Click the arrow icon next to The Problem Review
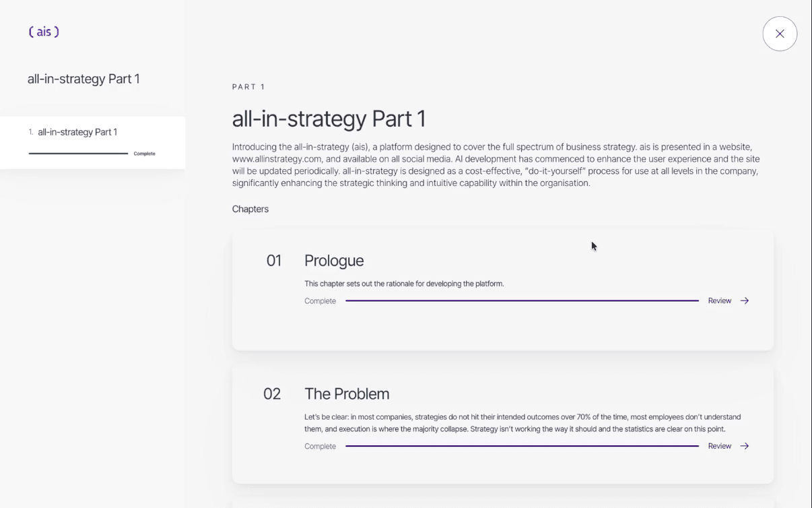 [745, 446]
